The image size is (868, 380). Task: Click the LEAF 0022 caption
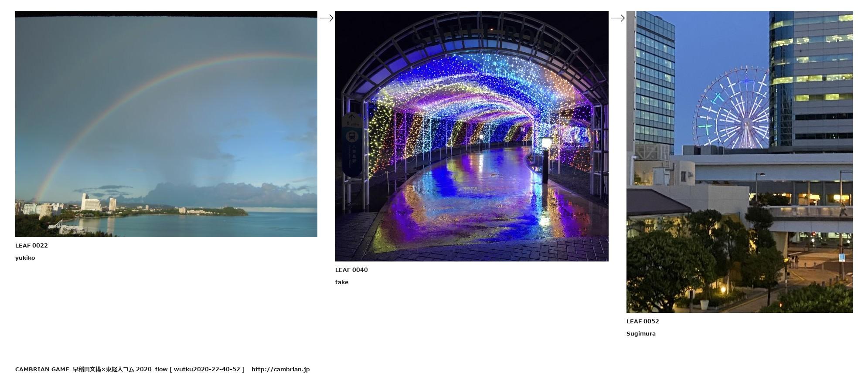pyautogui.click(x=31, y=245)
